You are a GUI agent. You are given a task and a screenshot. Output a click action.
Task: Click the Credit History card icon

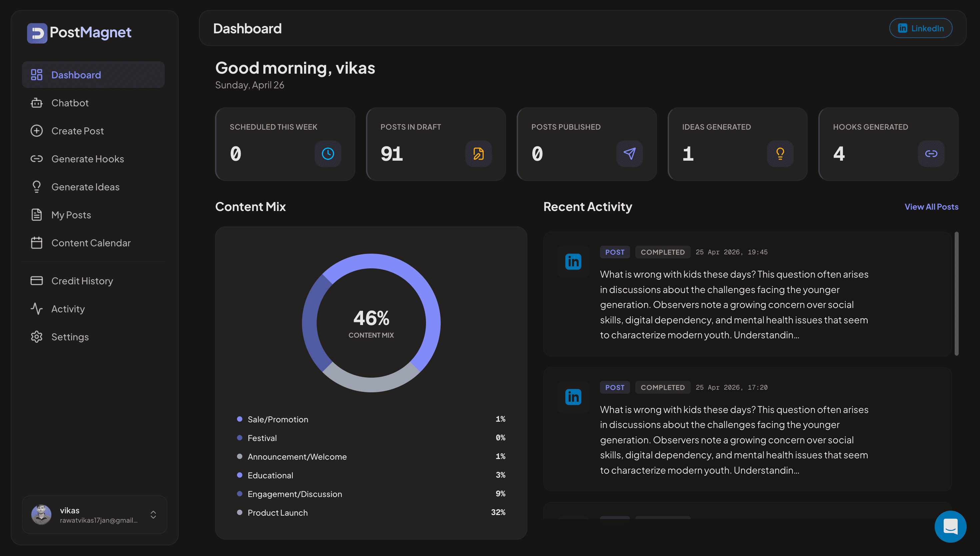[x=37, y=281]
